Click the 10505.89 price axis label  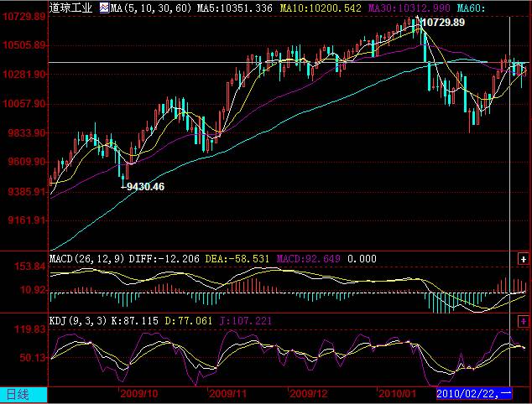click(x=24, y=45)
